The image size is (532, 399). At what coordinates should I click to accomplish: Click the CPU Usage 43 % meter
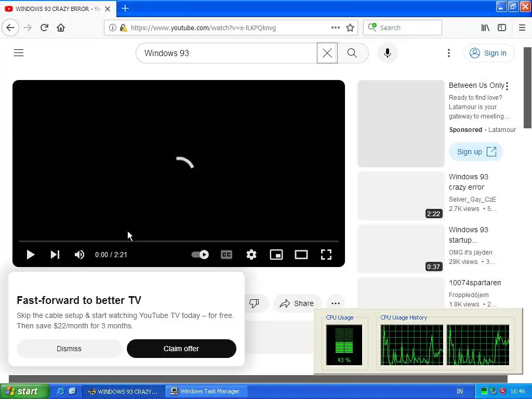344,345
